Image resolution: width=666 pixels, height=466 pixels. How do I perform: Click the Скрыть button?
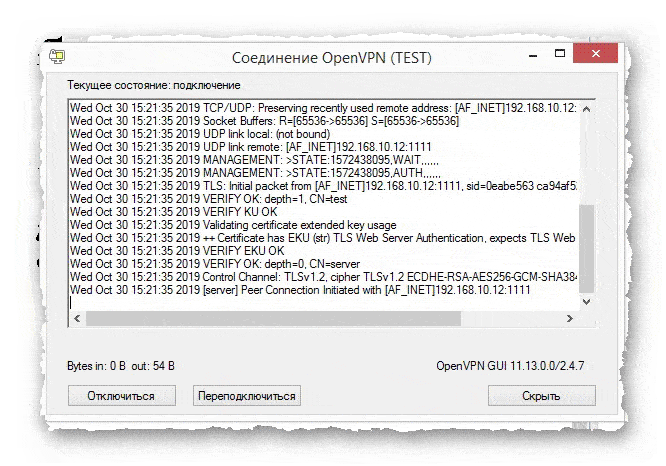click(542, 395)
